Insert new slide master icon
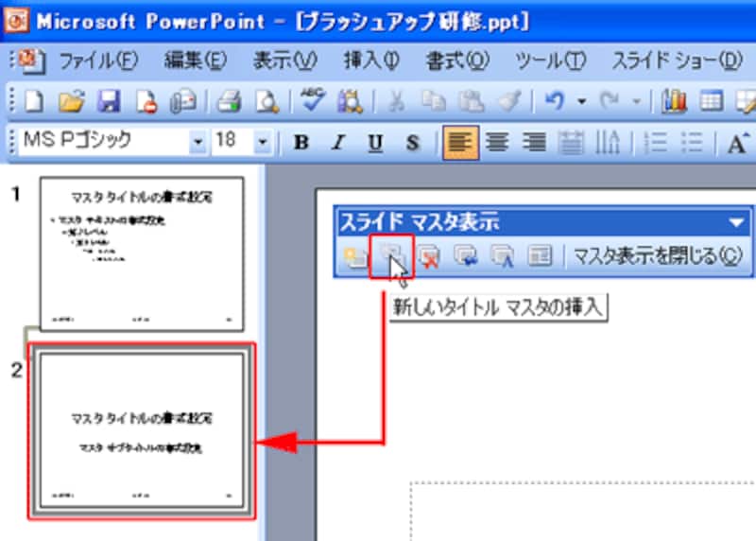This screenshot has width=756, height=541. tap(355, 255)
